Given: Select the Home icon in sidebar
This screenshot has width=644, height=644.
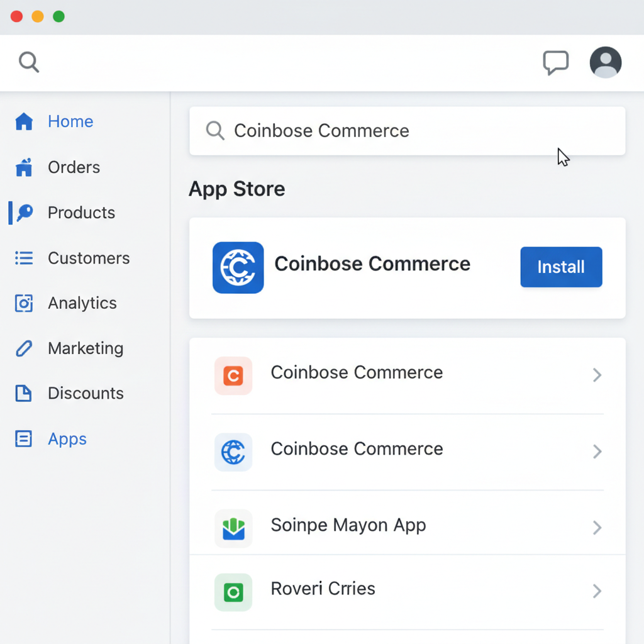Looking at the screenshot, I should [24, 121].
